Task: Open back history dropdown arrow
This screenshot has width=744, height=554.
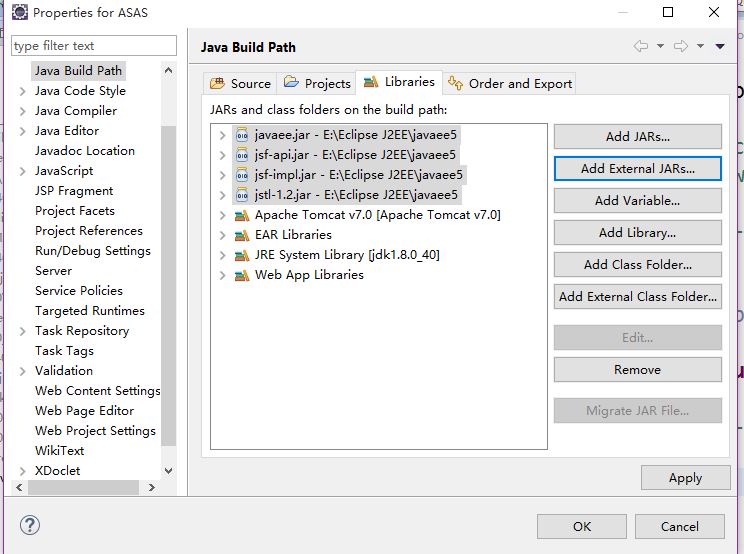Action: 660,46
